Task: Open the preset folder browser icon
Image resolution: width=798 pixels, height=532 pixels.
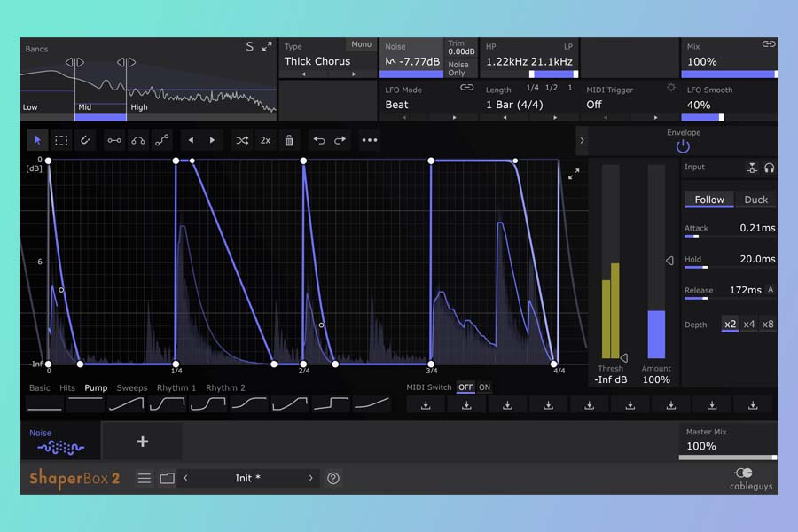Action: coord(167,478)
